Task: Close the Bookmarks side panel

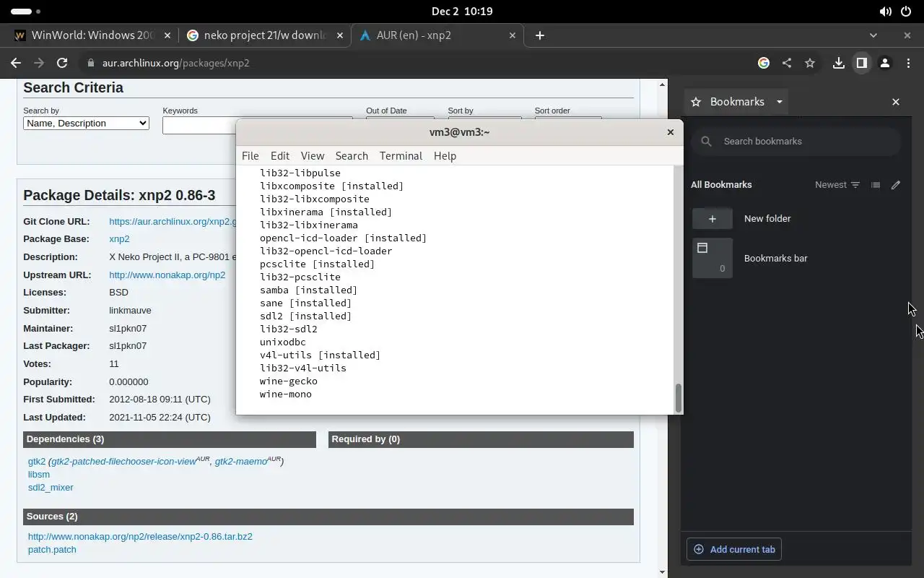Action: click(x=896, y=102)
